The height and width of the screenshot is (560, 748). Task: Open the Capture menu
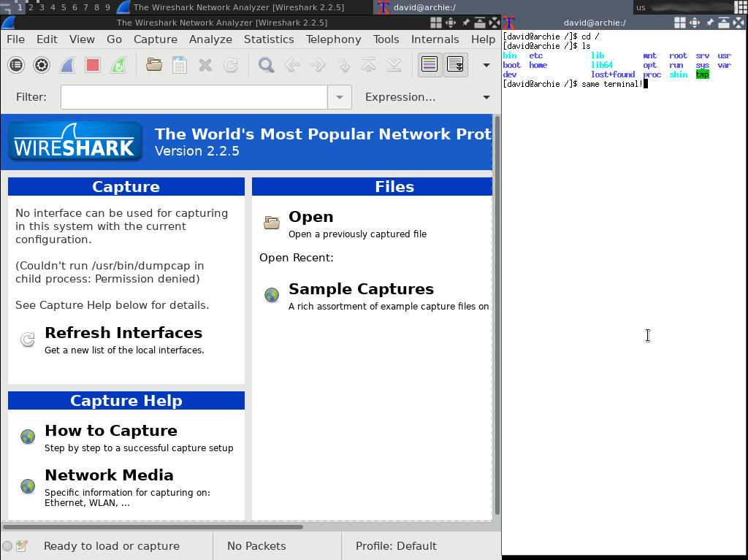(x=156, y=39)
